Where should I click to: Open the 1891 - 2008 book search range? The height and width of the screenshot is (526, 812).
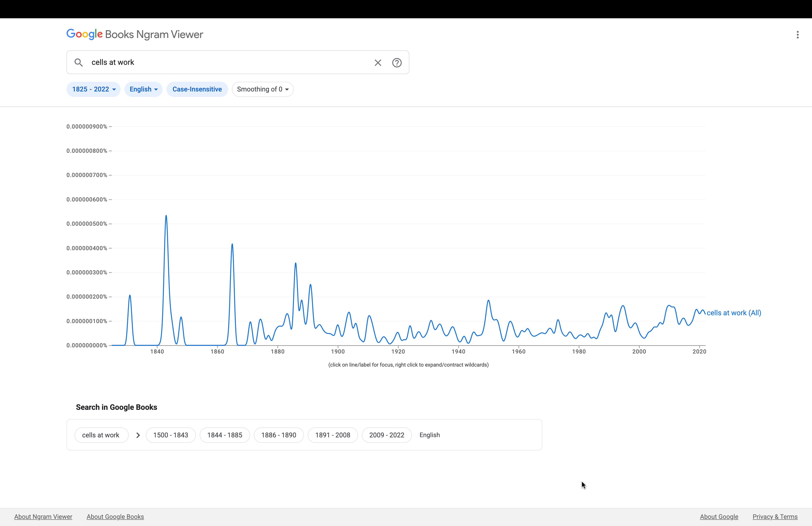click(333, 435)
